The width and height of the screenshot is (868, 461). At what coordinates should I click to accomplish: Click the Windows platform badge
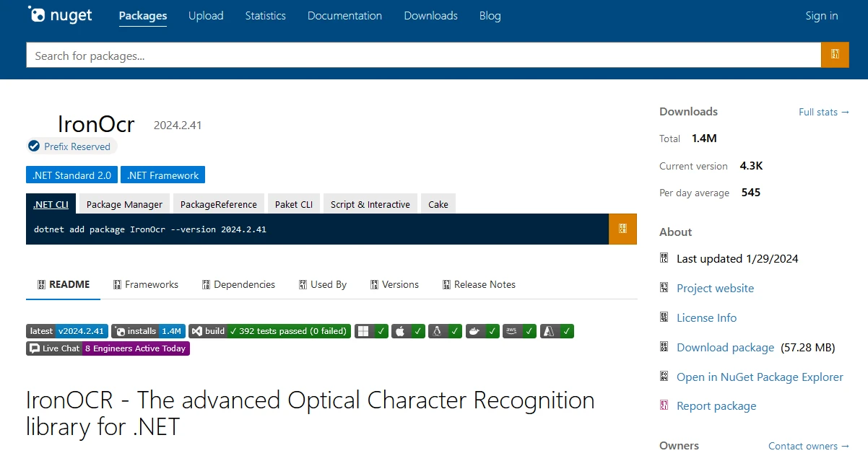[x=373, y=331]
